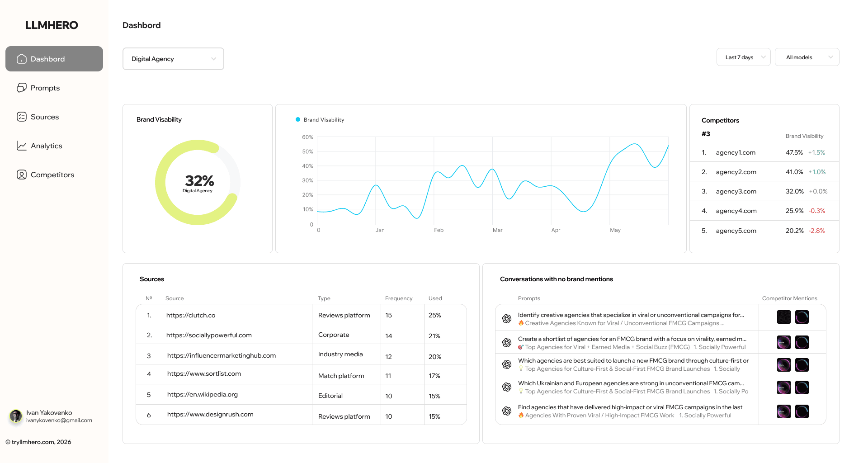Open the All models selector
The width and height of the screenshot is (868, 463).
click(x=807, y=57)
